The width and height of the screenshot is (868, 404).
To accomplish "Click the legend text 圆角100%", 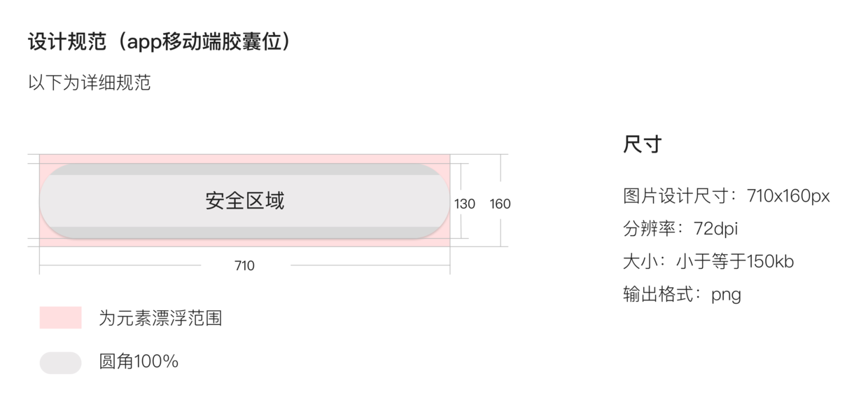I will coord(139,362).
